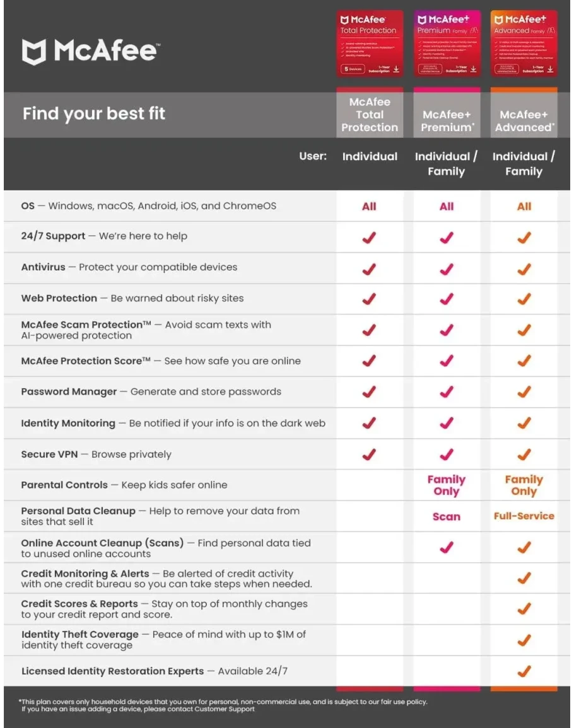Click the Web Protection feature row label

tap(59, 298)
